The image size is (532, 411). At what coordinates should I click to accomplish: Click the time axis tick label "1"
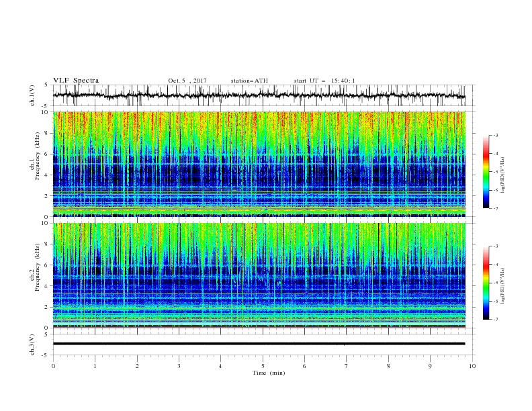pos(95,366)
